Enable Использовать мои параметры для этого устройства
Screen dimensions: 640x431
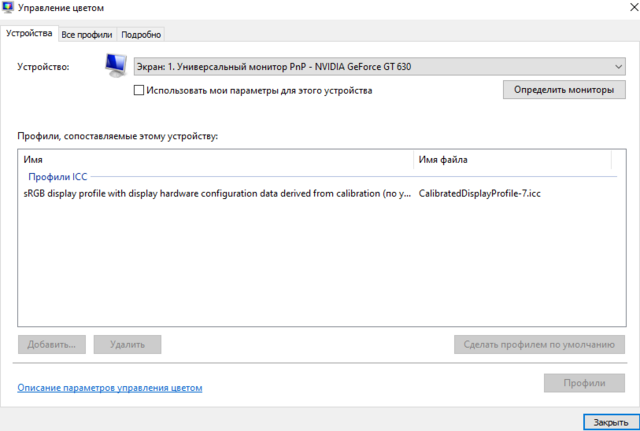pos(139,90)
